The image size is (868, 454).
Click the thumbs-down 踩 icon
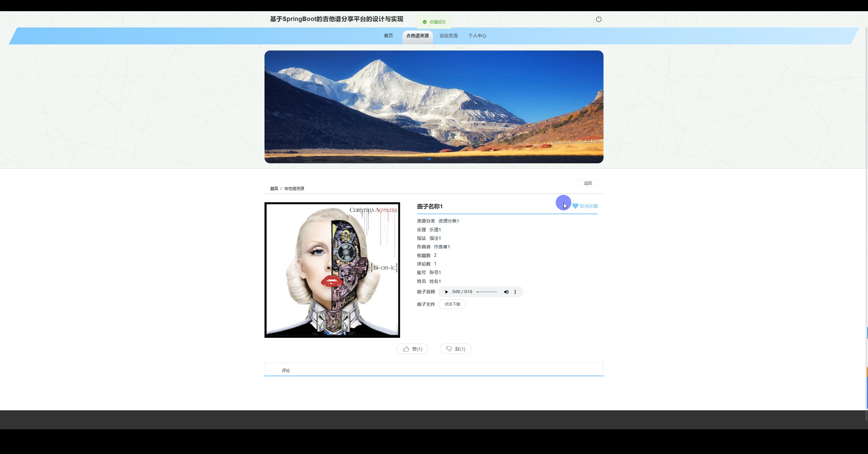pos(449,349)
